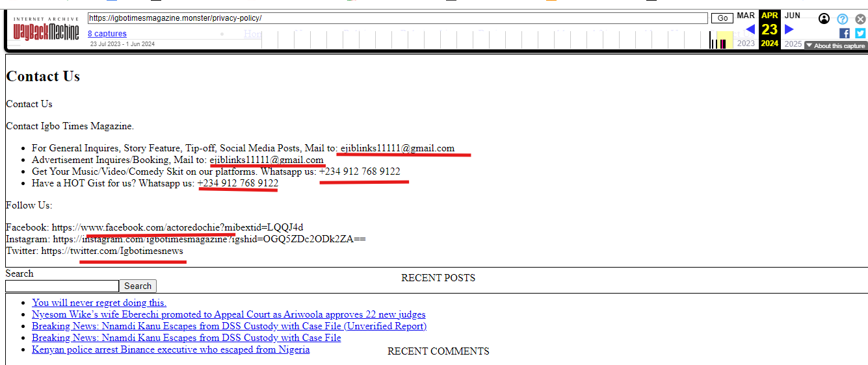Open Nyesom Wike's wife Eberechi post link
The image size is (868, 365).
pyautogui.click(x=229, y=314)
